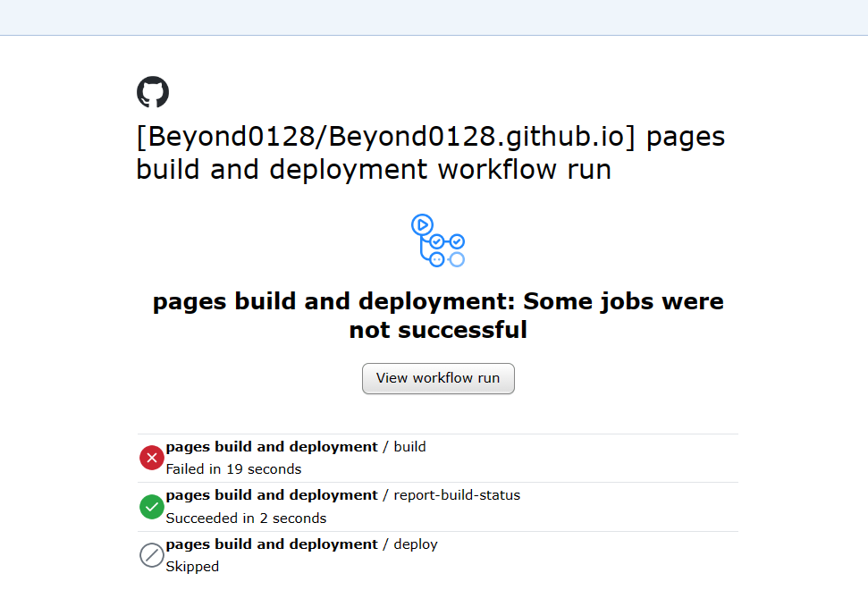Click the GitHub Actions workflow graph icon
This screenshot has width=868, height=607.
pyautogui.click(x=438, y=240)
